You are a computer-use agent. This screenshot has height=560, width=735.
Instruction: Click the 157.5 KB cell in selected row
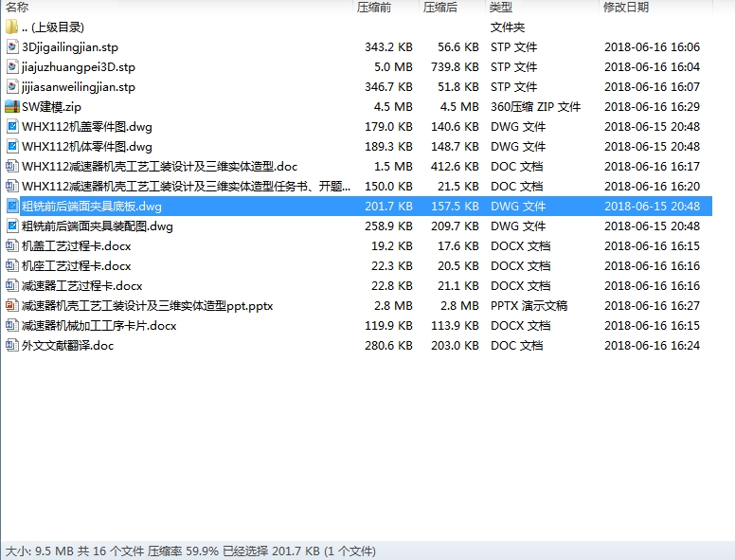456,207
